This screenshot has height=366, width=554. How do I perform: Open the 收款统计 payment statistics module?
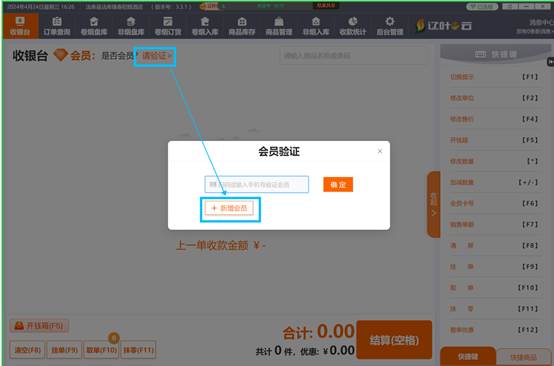(x=353, y=26)
